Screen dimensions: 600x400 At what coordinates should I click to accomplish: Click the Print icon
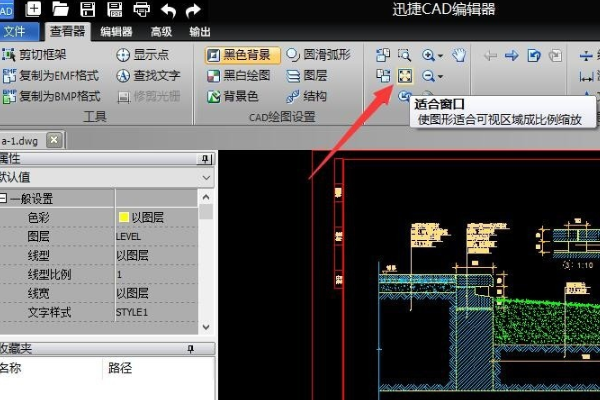point(142,10)
